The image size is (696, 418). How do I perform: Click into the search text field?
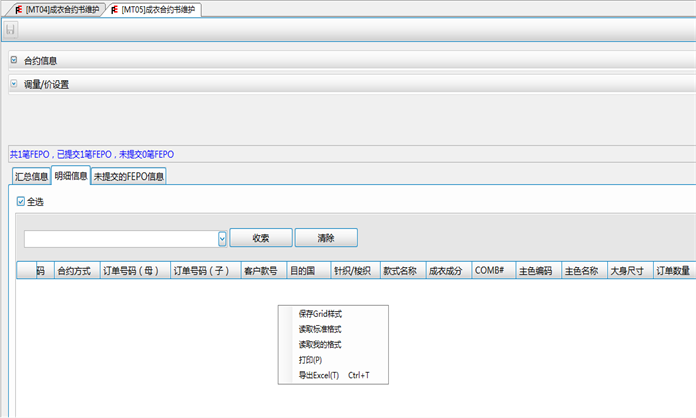pos(120,238)
